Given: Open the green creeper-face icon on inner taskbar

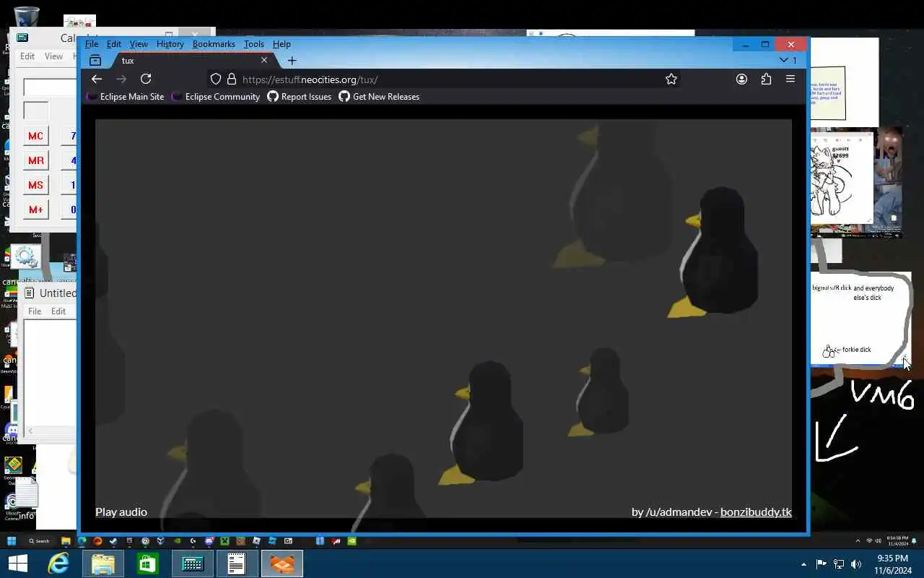Looking at the screenshot, I should coord(225,541).
